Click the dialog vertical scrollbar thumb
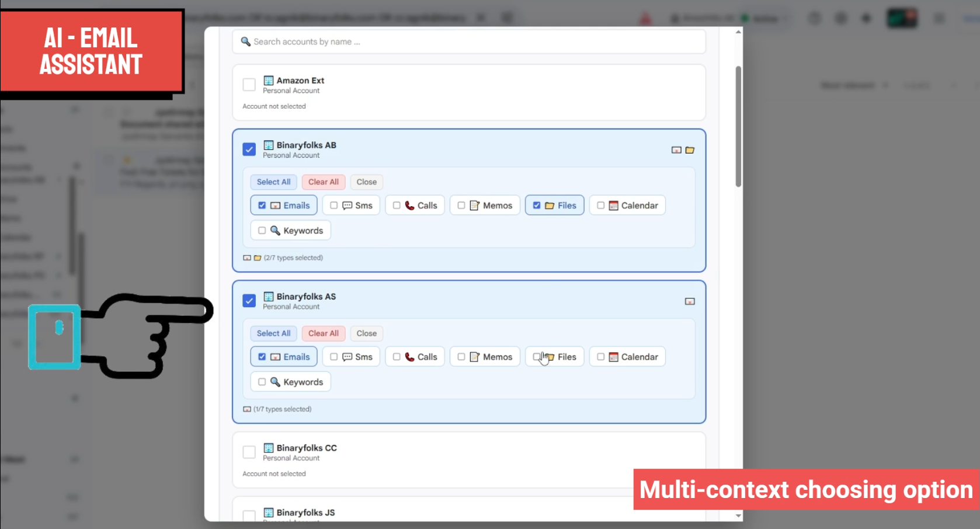This screenshot has width=980, height=529. click(x=738, y=126)
